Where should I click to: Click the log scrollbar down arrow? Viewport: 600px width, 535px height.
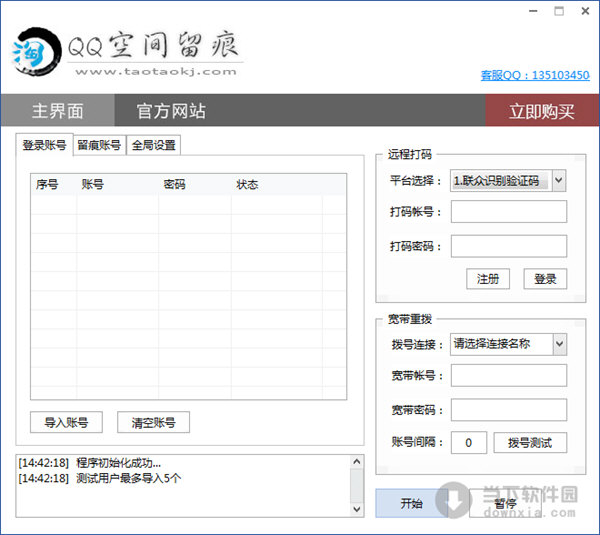(357, 509)
